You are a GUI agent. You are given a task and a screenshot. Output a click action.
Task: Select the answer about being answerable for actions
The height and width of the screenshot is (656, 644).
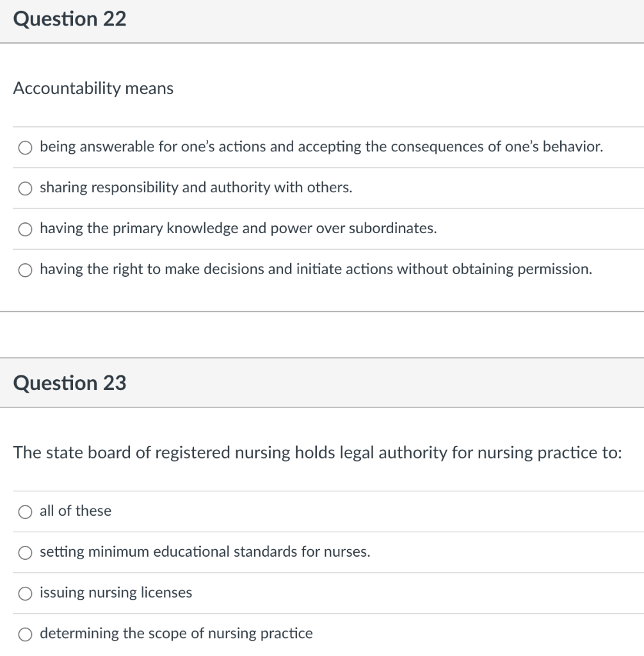click(321, 147)
